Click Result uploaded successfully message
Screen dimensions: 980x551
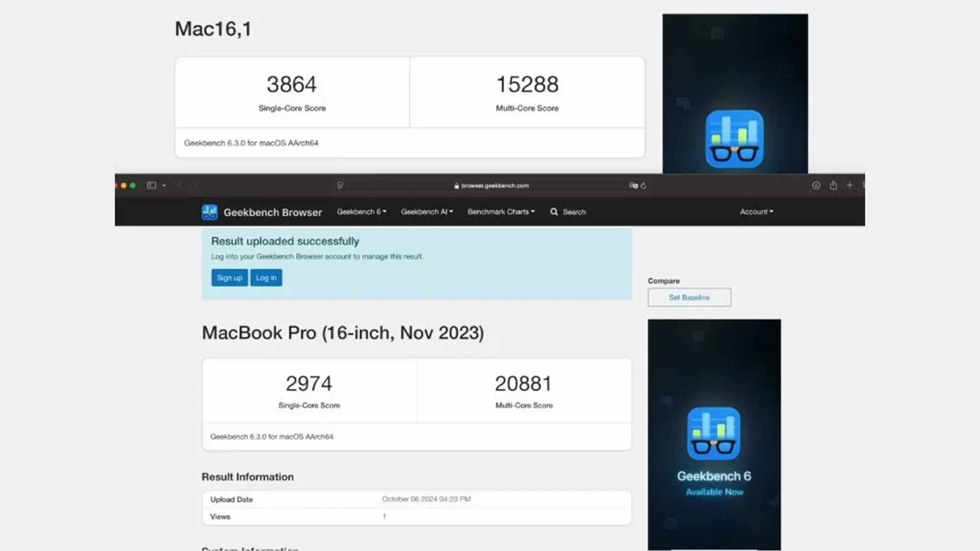285,241
